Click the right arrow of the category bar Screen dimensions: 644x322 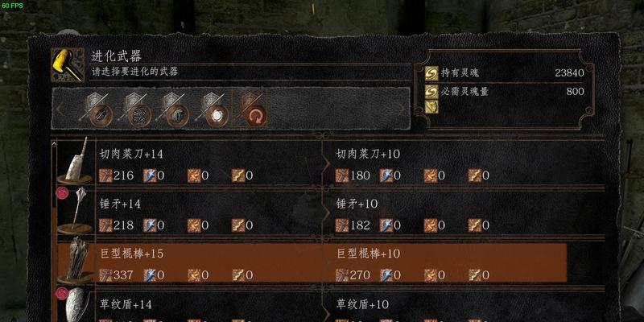(x=402, y=109)
